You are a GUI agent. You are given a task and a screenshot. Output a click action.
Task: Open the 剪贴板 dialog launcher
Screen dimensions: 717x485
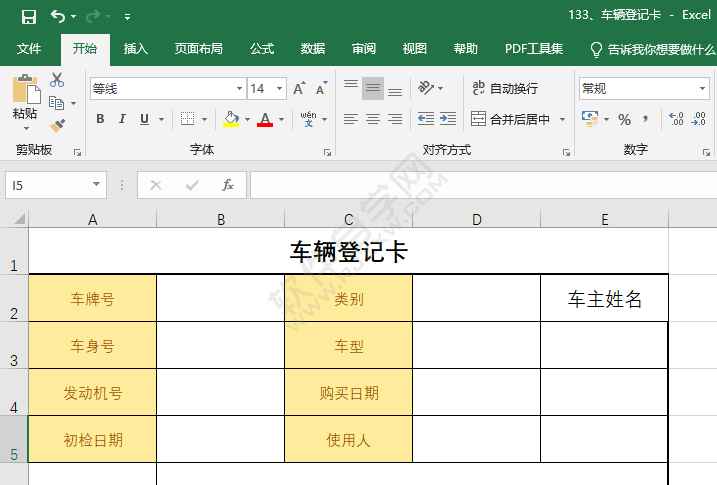click(77, 152)
